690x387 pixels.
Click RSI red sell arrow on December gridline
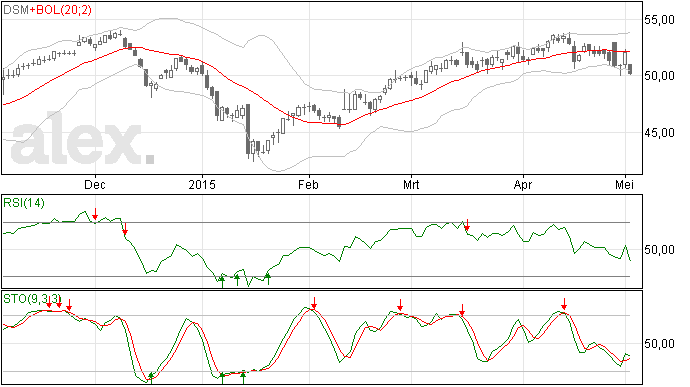(95, 214)
